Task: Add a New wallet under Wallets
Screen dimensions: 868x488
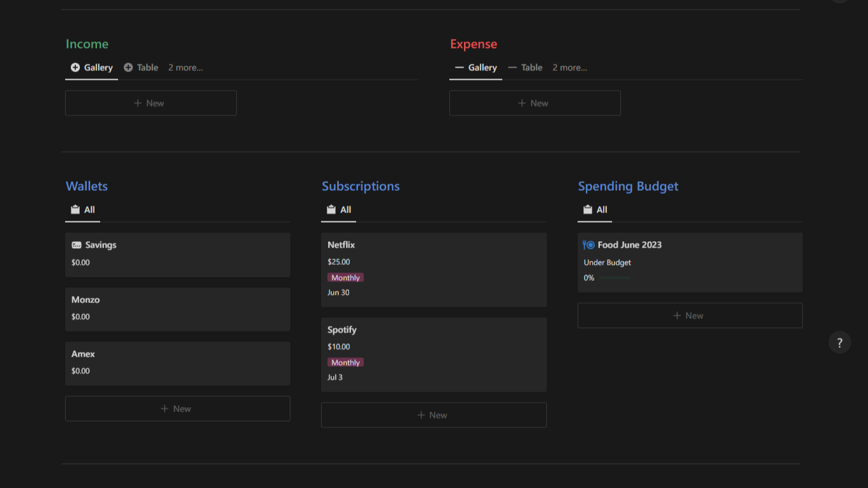Action: 177,409
